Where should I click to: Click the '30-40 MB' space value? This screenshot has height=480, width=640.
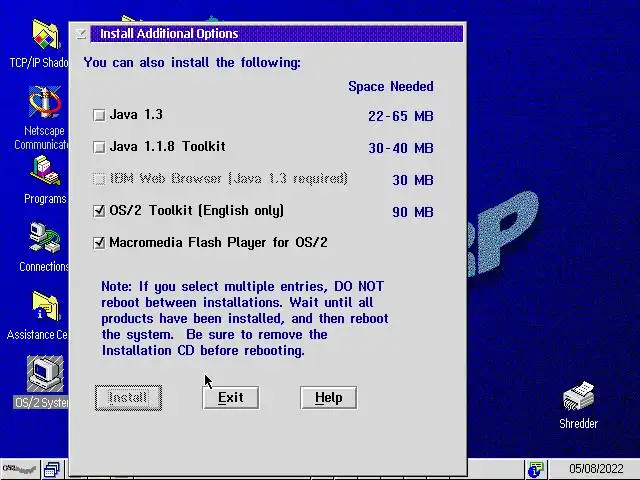click(x=400, y=148)
